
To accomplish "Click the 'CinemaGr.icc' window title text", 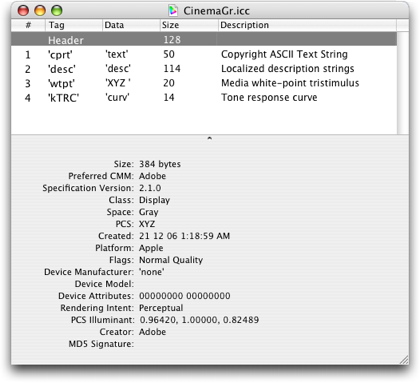I will (216, 11).
